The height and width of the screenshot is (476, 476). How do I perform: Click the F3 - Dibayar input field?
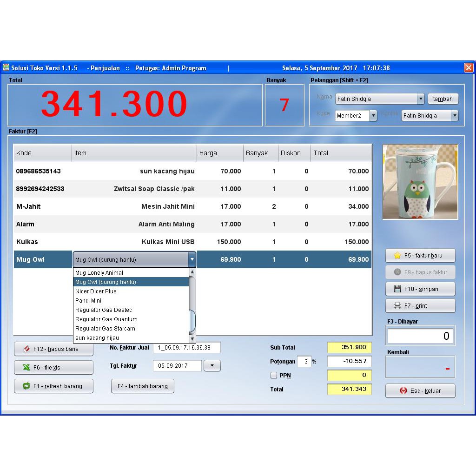(420, 336)
